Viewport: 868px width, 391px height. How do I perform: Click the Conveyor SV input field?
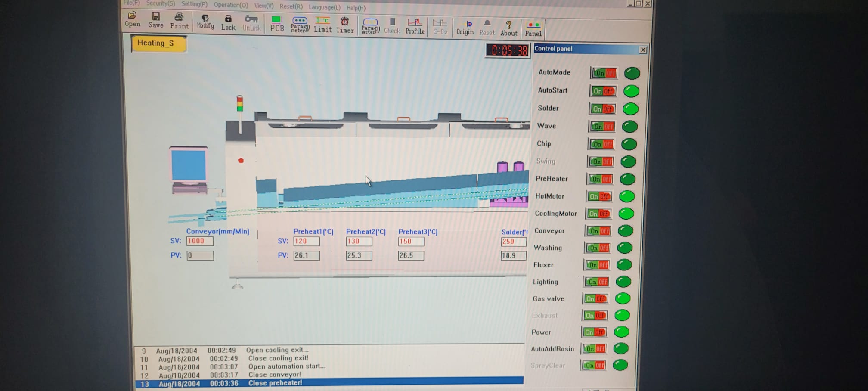[x=200, y=241]
